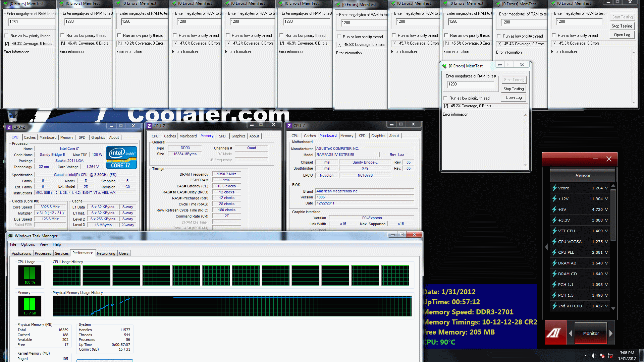
Task: Enable low priority thread in the 46.8% Coverage MemTest
Action: (339, 37)
